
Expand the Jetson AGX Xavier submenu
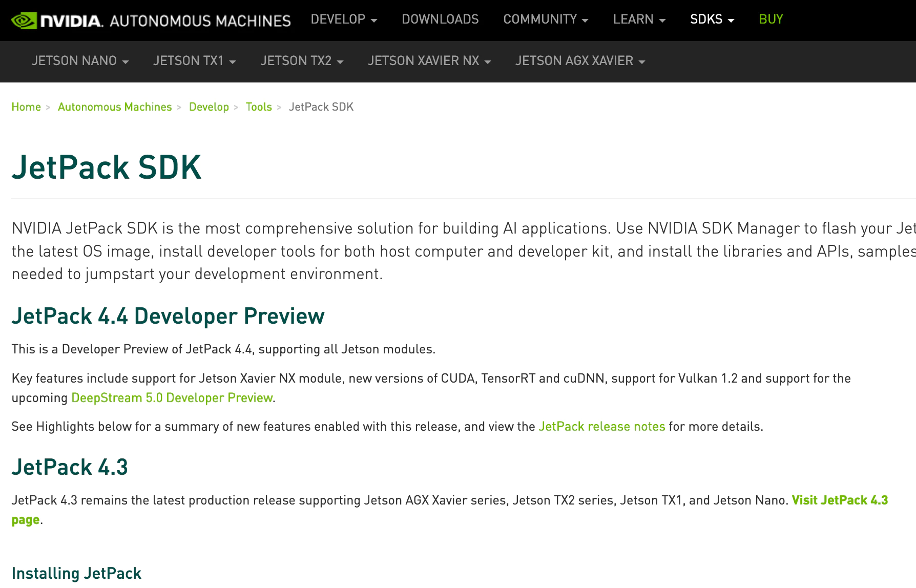coord(580,61)
